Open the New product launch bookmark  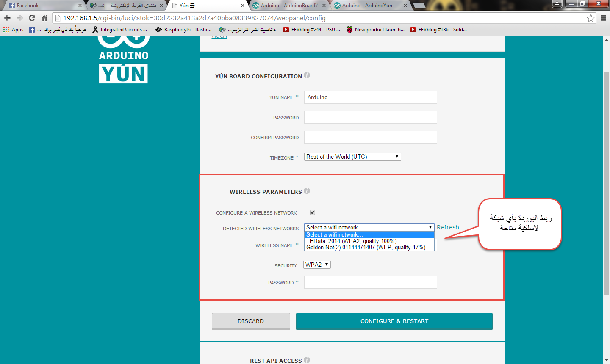[375, 30]
